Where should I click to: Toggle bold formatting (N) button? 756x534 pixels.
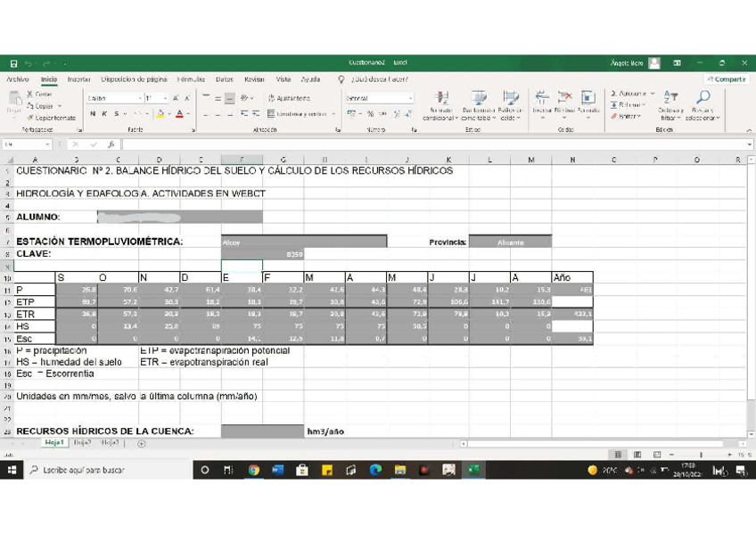[x=93, y=114]
